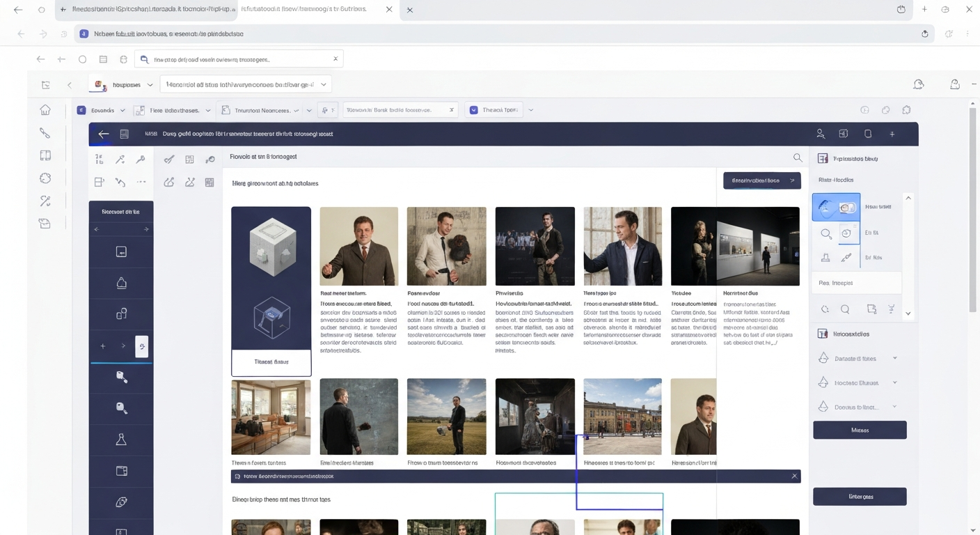Select the bell-shaped icon in dark panel
This screenshot has width=980, height=535.
pos(121,283)
